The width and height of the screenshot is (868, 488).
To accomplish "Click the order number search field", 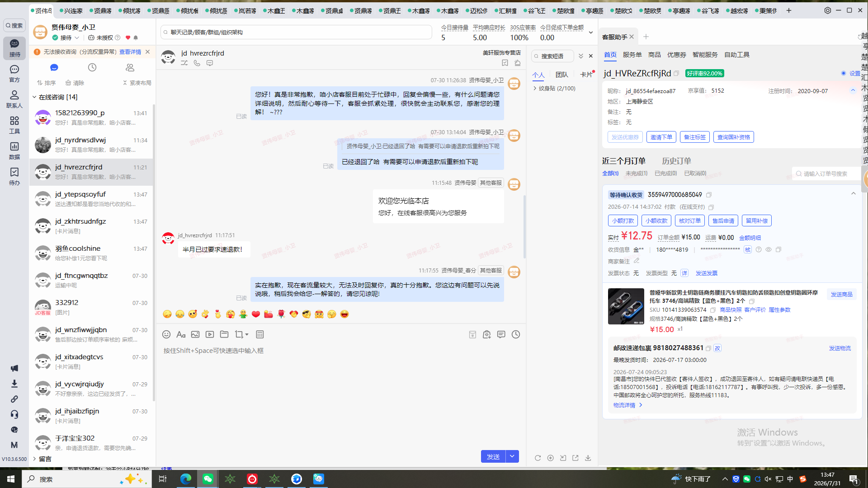I will pyautogui.click(x=826, y=174).
